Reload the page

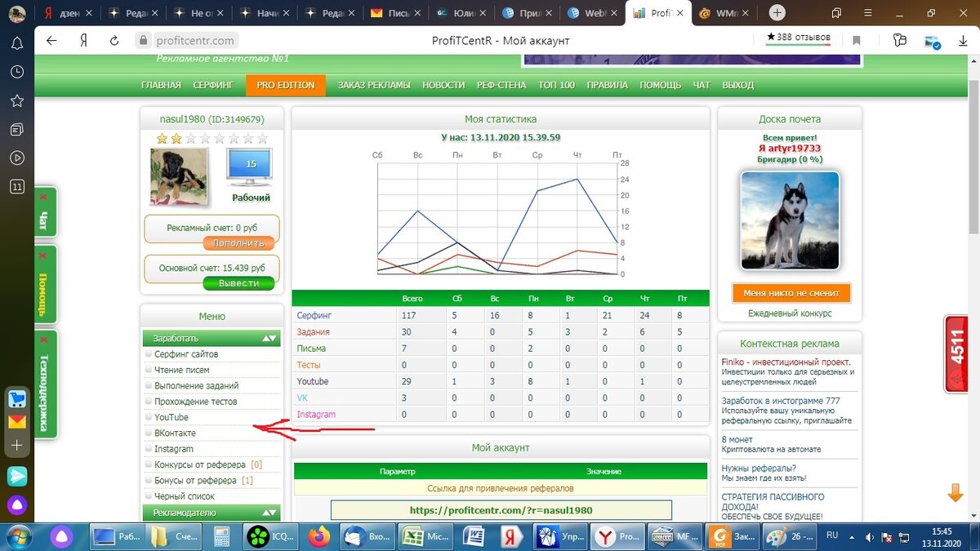click(115, 40)
